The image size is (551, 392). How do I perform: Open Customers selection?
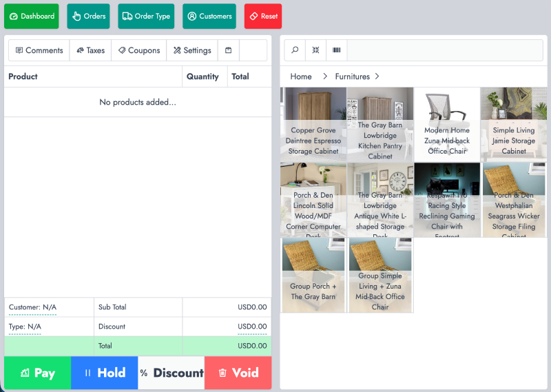(x=209, y=16)
